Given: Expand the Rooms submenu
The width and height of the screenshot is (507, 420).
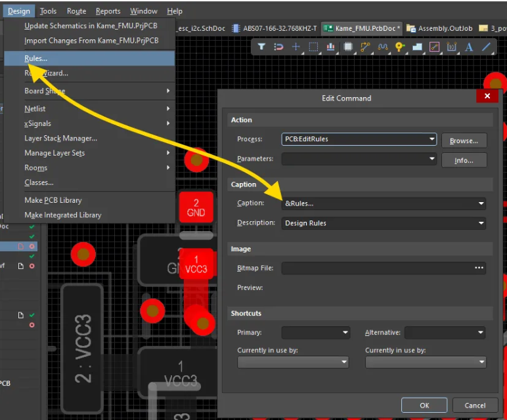Looking at the screenshot, I should (89, 168).
